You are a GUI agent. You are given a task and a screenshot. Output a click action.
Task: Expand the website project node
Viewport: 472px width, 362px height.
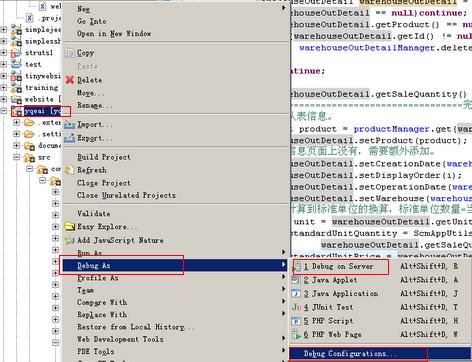4,99
